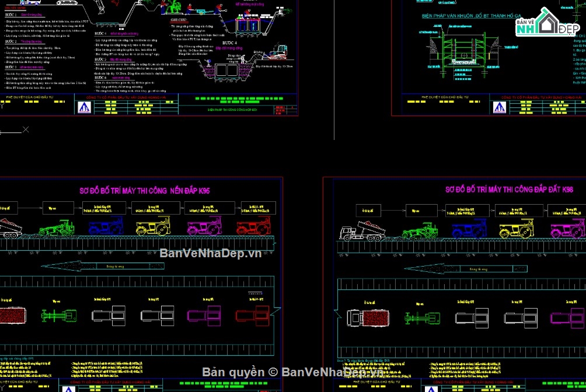Click the construction direction arrow on K95 sheet
This screenshot has width=586, height=392.
(102, 266)
